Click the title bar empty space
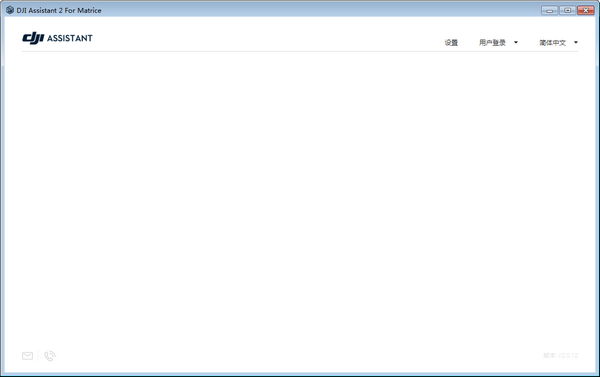 321,10
